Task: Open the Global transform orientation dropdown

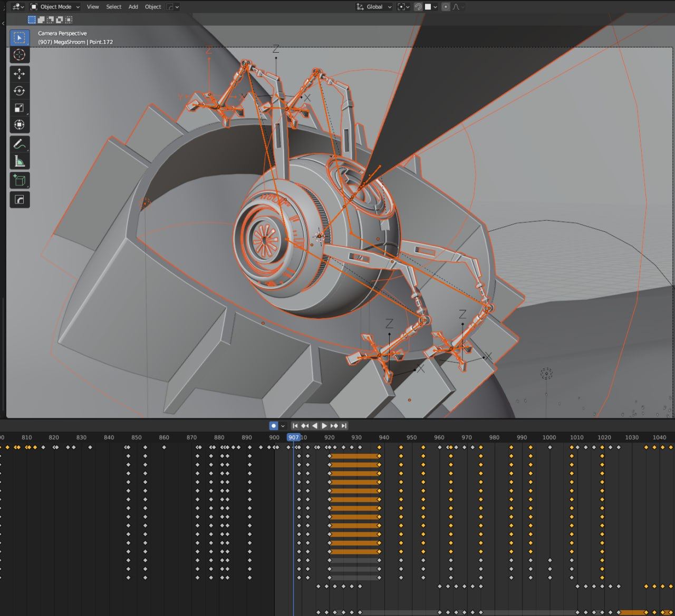Action: 374,7
